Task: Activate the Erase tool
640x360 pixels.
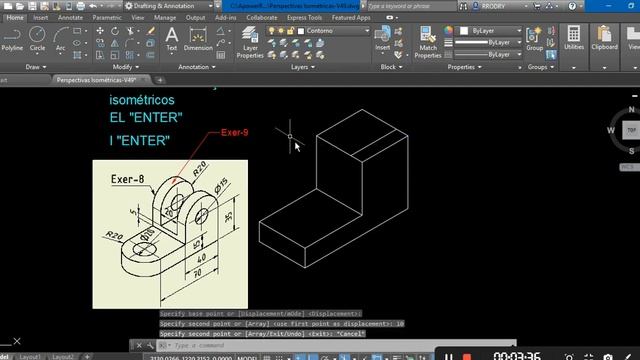Action: [x=151, y=31]
